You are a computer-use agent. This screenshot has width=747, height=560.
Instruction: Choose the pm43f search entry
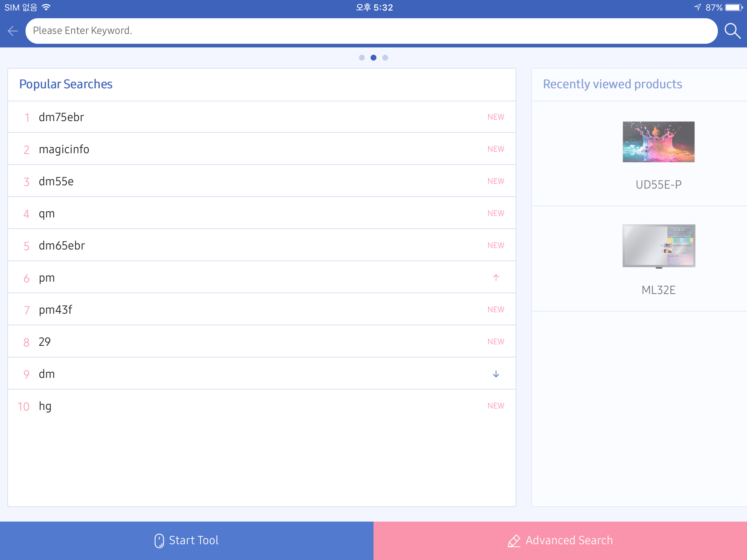point(56,310)
